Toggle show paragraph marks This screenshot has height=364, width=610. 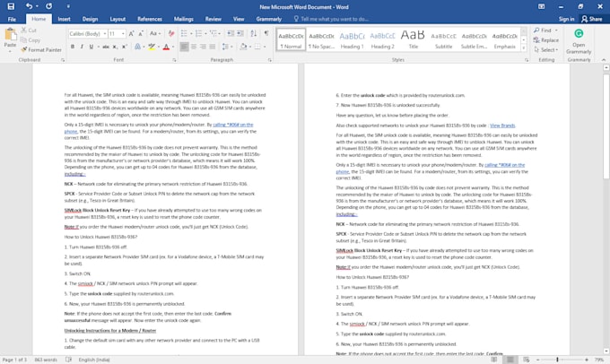[x=266, y=34]
